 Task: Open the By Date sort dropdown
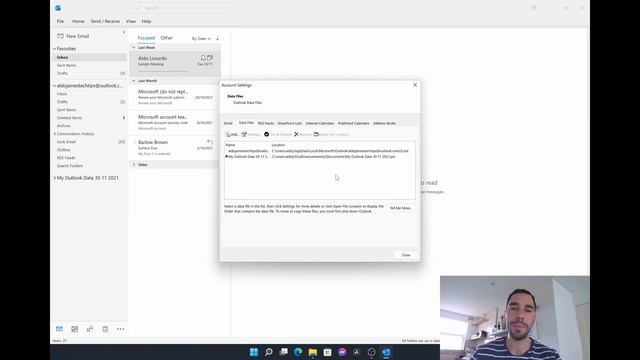coord(201,38)
